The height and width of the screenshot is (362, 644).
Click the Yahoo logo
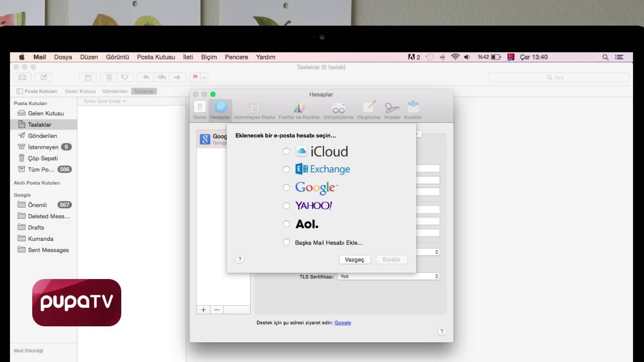[313, 205]
